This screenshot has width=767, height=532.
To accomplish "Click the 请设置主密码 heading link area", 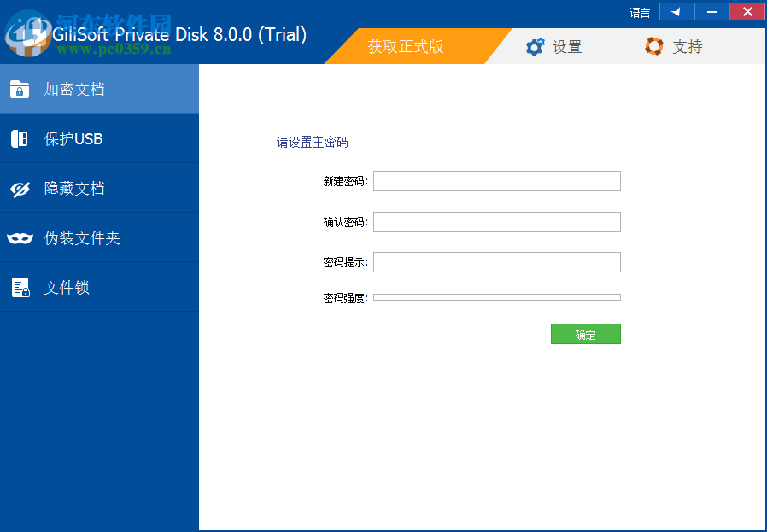I will pos(312,141).
